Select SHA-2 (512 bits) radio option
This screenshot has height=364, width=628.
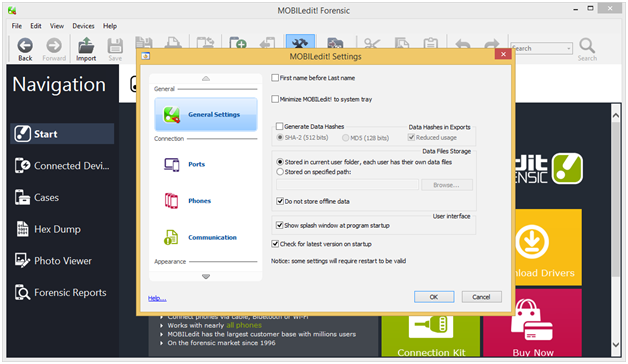[x=280, y=137]
